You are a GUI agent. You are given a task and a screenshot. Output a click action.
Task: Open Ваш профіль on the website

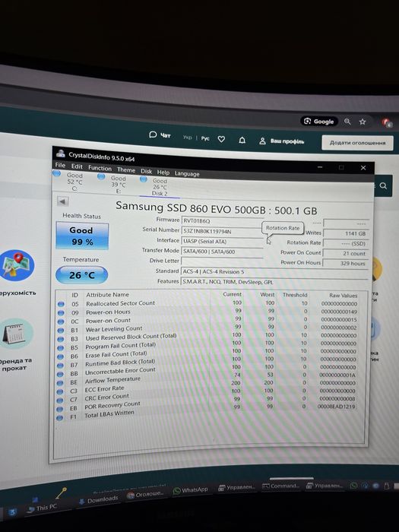pyautogui.click(x=282, y=141)
